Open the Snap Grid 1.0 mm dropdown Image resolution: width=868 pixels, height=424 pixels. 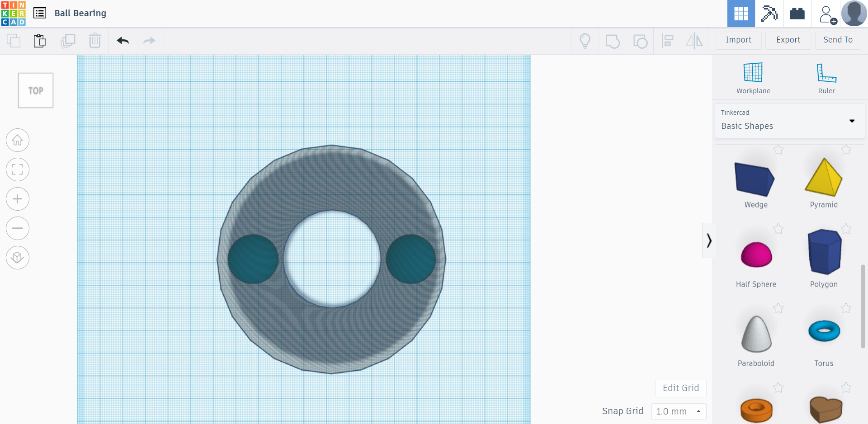pyautogui.click(x=679, y=411)
